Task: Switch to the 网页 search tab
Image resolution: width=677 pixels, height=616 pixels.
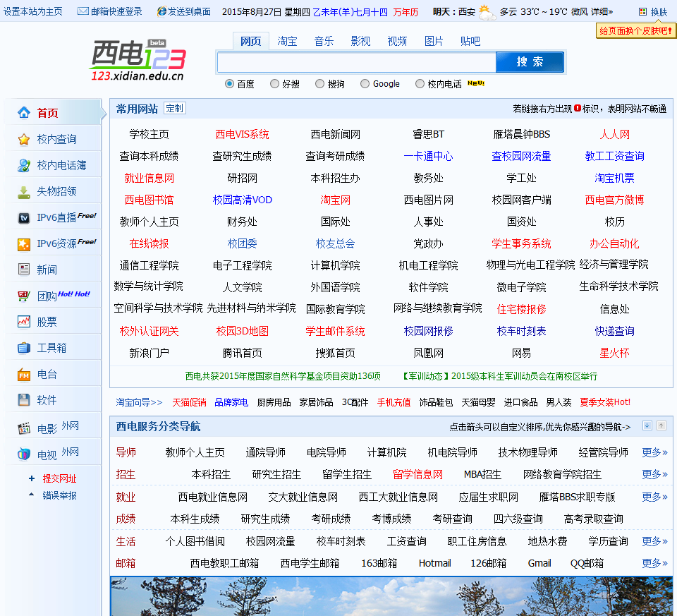Action: [x=251, y=41]
